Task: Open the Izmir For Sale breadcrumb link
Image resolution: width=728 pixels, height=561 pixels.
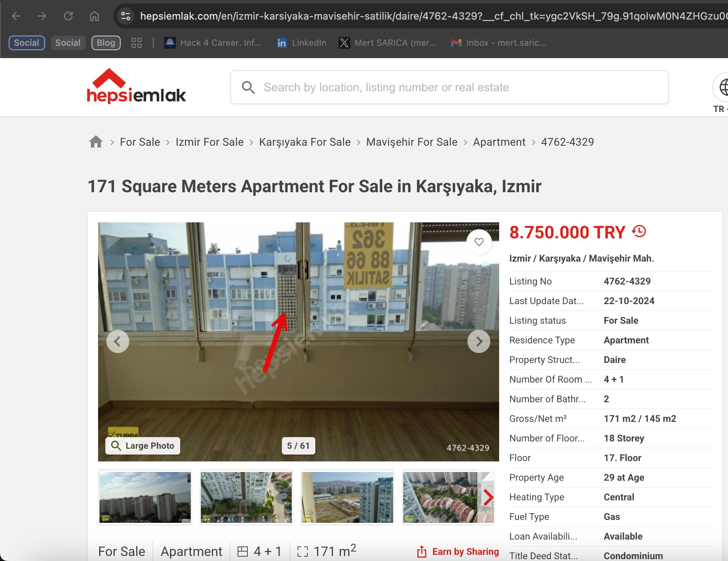Action: point(209,142)
